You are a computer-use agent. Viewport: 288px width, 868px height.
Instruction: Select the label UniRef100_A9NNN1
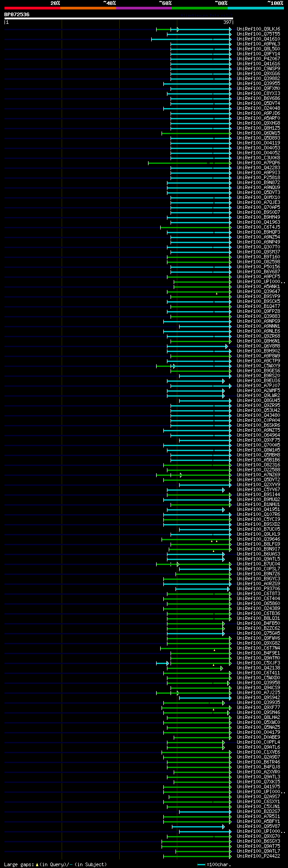coord(258,326)
